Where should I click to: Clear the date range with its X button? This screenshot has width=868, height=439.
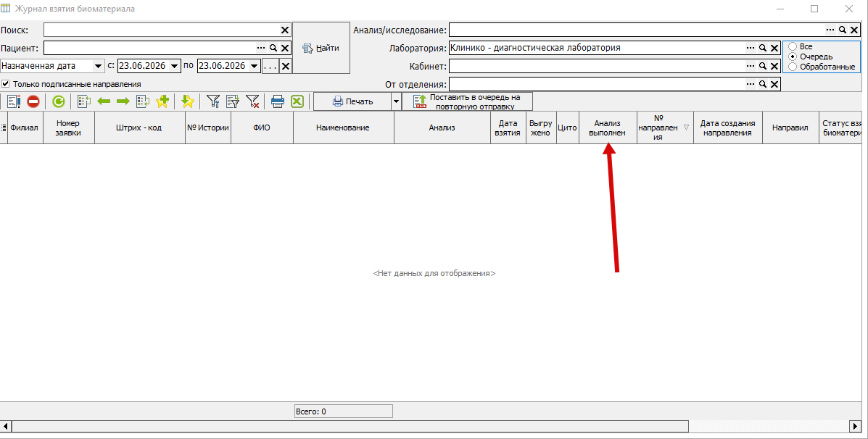point(285,67)
